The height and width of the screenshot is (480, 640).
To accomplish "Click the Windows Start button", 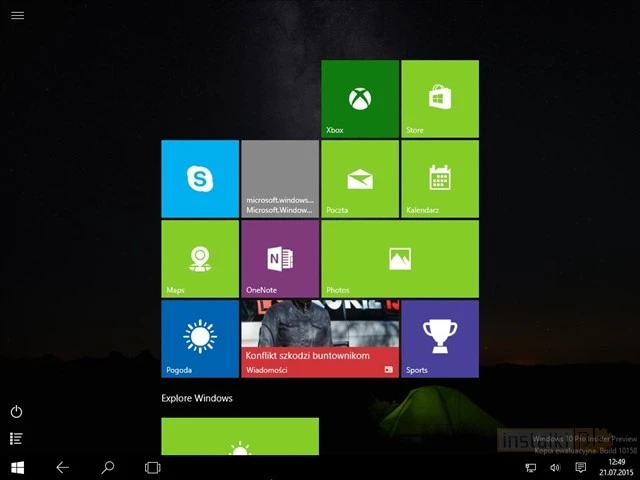I will click(17, 467).
